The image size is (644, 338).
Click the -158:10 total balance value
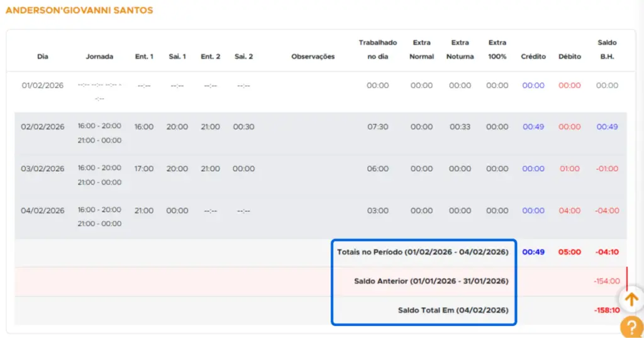[x=606, y=310]
